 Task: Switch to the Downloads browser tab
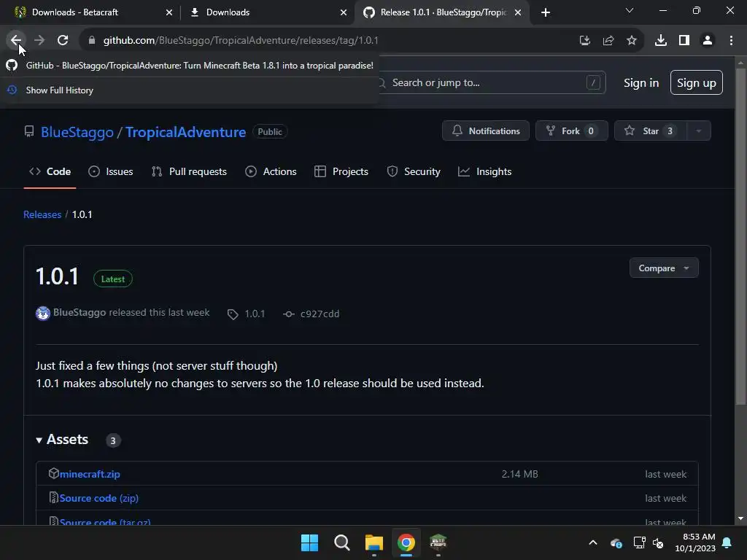[x=267, y=12]
